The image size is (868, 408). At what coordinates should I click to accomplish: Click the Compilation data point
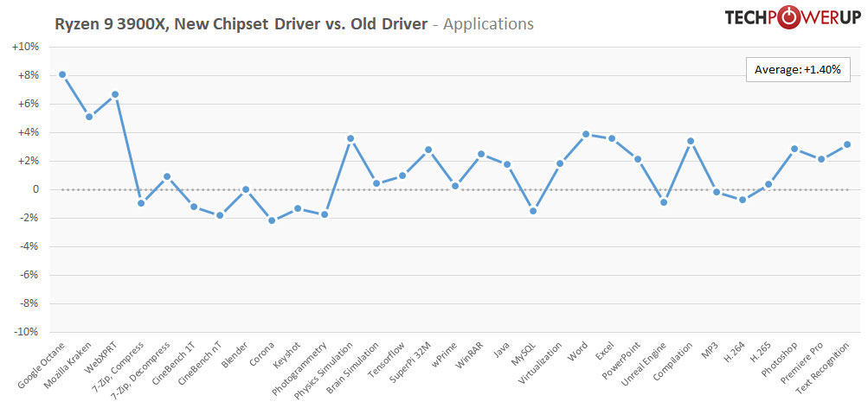click(691, 141)
